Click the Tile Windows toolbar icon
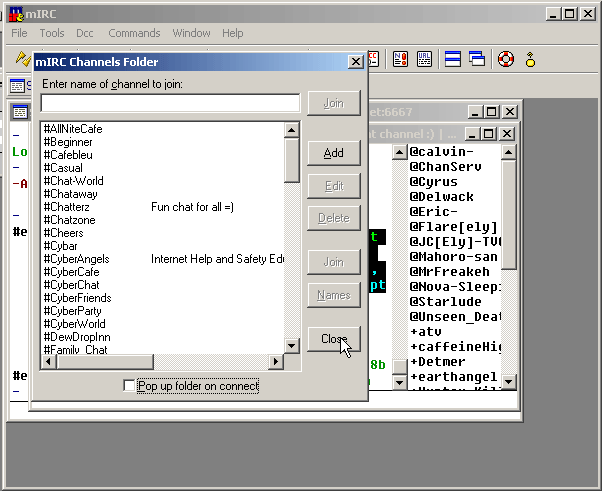The image size is (602, 491). 453,59
